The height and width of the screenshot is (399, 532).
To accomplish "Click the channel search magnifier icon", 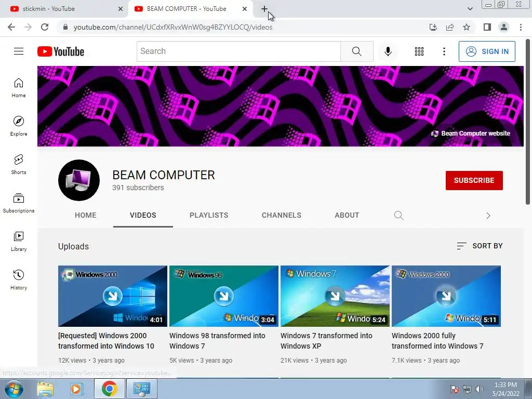I will 398,216.
